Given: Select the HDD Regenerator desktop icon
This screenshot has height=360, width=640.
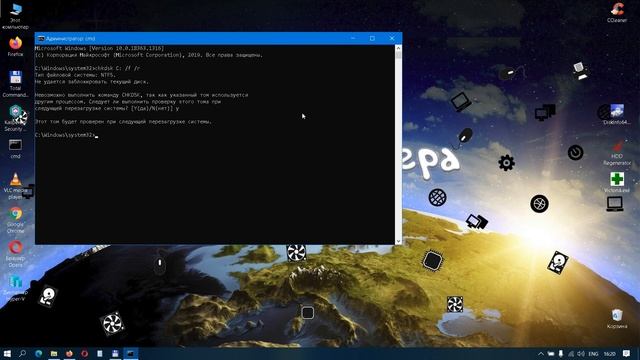Looking at the screenshot, I should point(617,152).
